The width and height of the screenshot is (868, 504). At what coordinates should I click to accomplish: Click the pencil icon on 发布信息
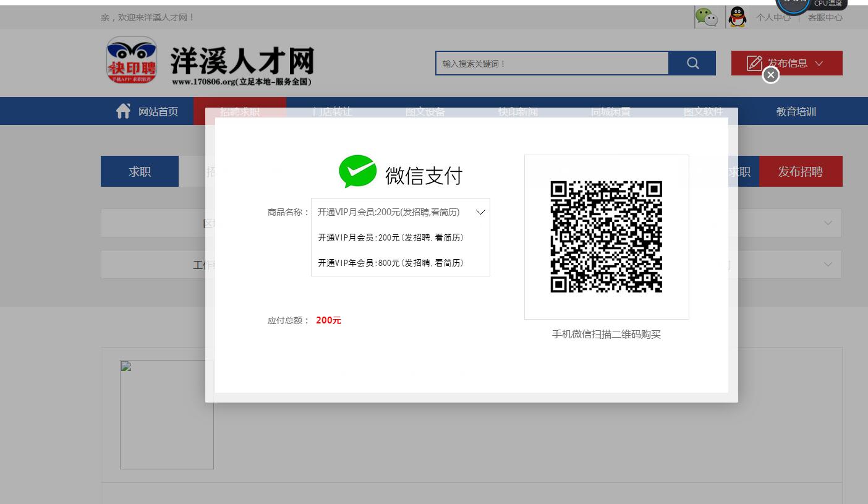coord(754,63)
